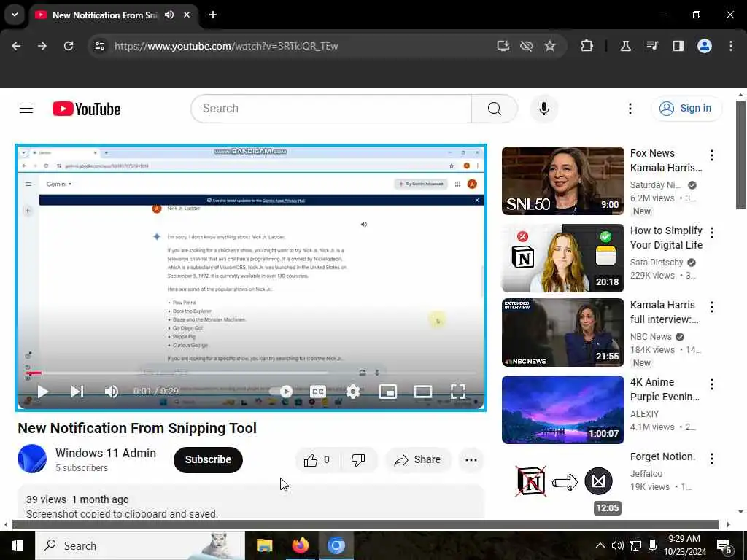Open the YouTube guide hamburger menu

coord(26,109)
